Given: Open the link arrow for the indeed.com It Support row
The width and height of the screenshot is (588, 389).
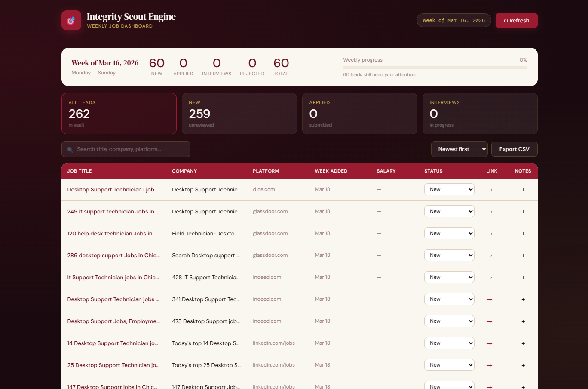Looking at the screenshot, I should pos(489,277).
